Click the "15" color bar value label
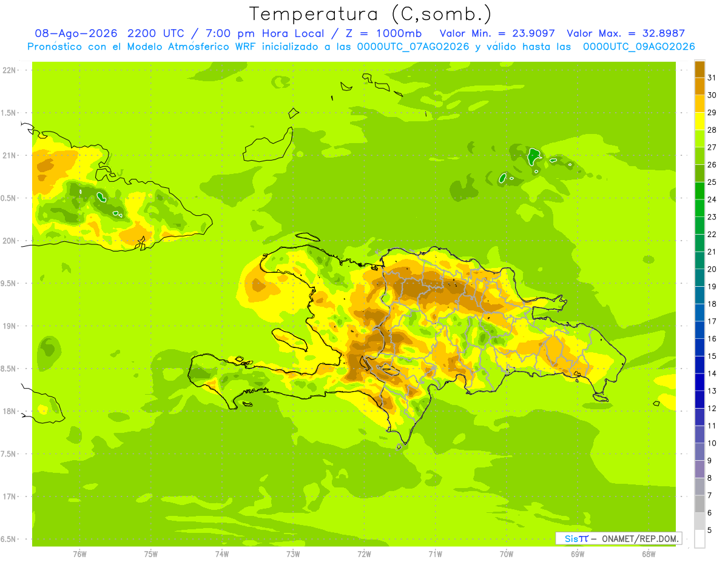Viewport: 728px width, 562px height. (x=712, y=356)
